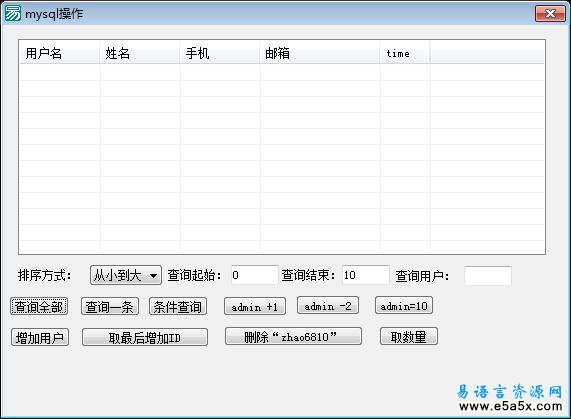Click the 删除 "zhao6810" button
Screen dimensions: 571x419
point(293,336)
